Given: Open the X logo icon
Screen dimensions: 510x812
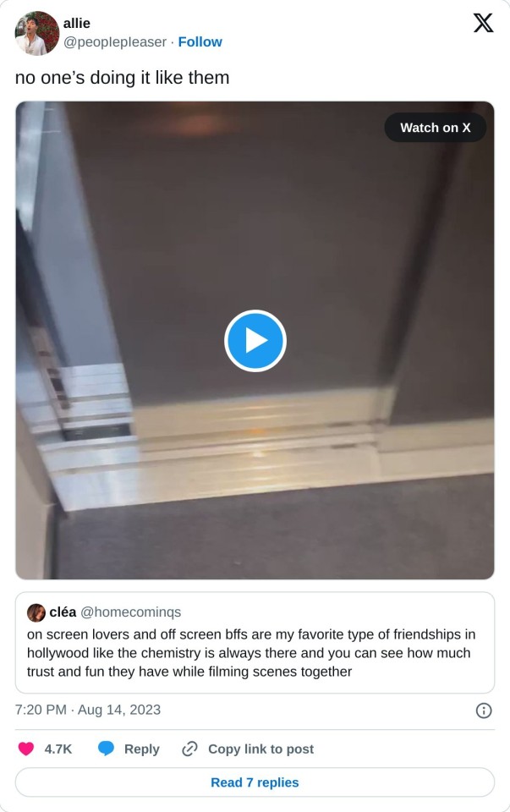Looking at the screenshot, I should (x=483, y=23).
